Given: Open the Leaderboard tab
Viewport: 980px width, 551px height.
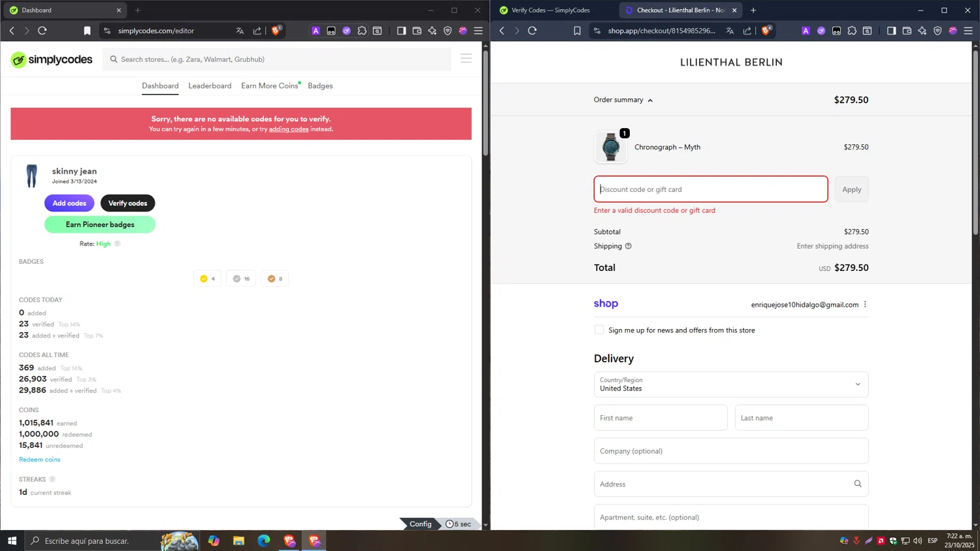Looking at the screenshot, I should coord(210,86).
